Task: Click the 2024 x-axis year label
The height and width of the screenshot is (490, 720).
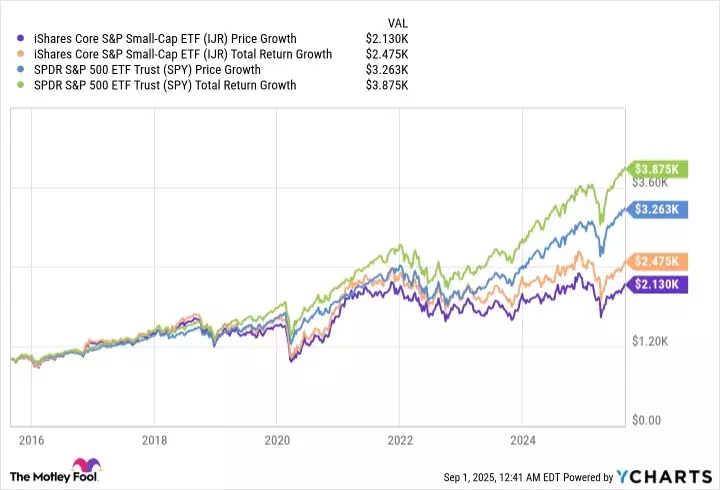Action: [x=523, y=439]
